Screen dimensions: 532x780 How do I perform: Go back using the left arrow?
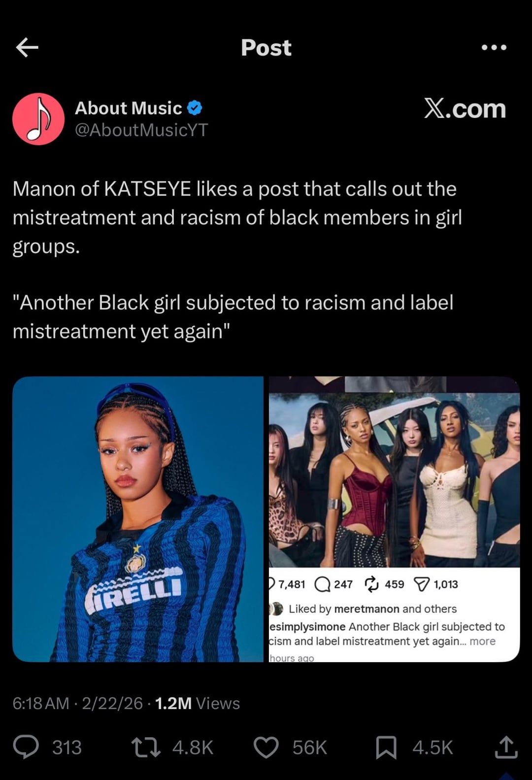point(27,47)
